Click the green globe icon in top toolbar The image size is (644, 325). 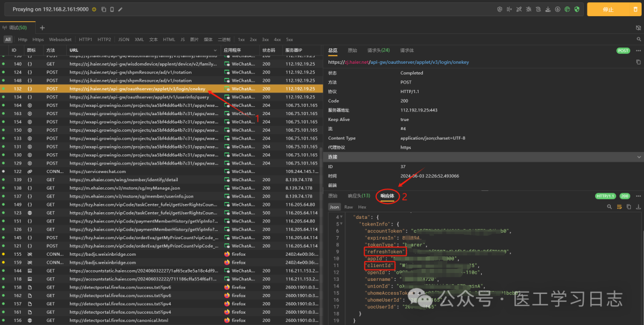567,9
